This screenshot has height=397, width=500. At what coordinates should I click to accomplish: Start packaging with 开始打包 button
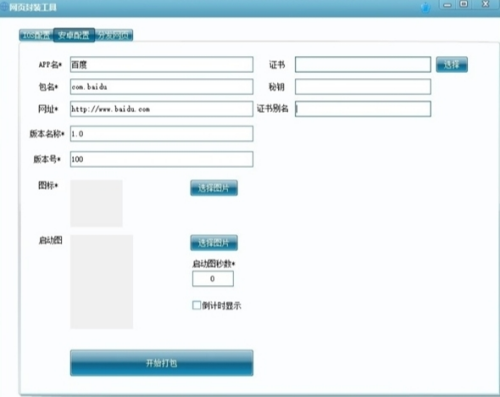[x=162, y=363]
